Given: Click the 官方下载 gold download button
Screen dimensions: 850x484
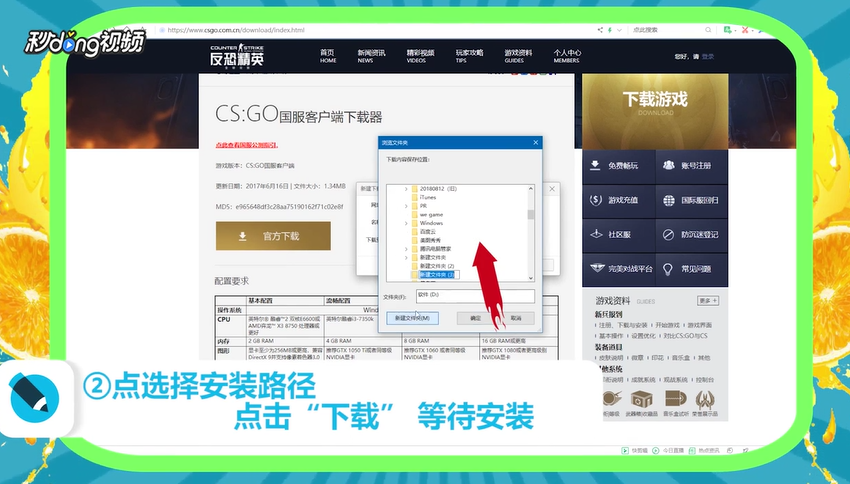Looking at the screenshot, I should (x=273, y=236).
